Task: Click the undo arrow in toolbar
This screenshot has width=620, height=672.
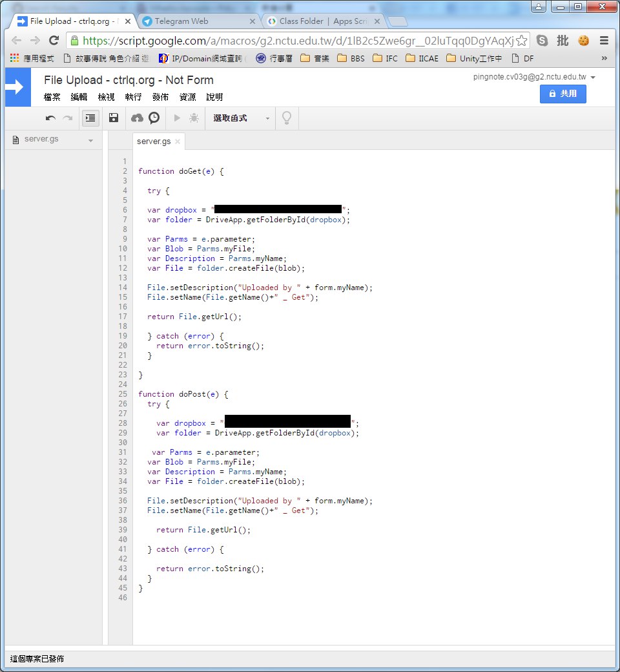Action: click(x=50, y=118)
